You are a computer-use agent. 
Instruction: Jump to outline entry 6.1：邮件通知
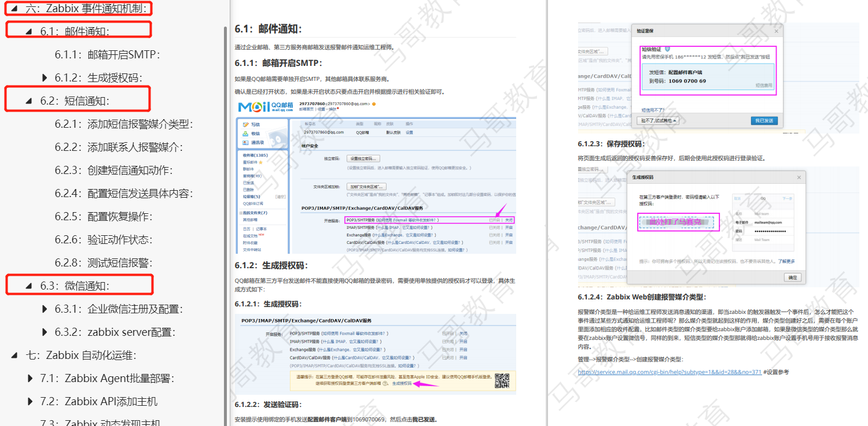75,31
